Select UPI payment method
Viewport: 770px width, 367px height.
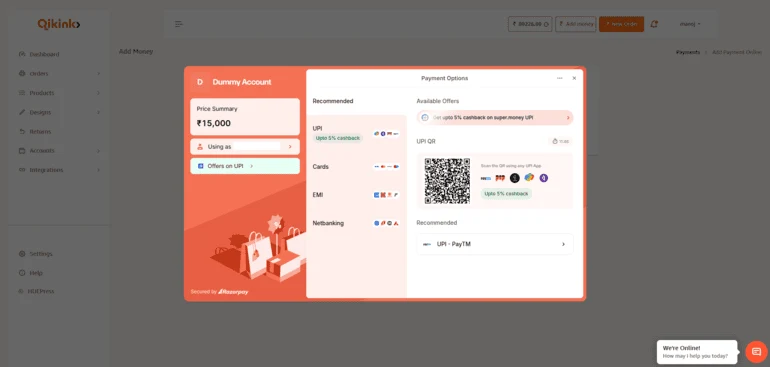[356, 133]
